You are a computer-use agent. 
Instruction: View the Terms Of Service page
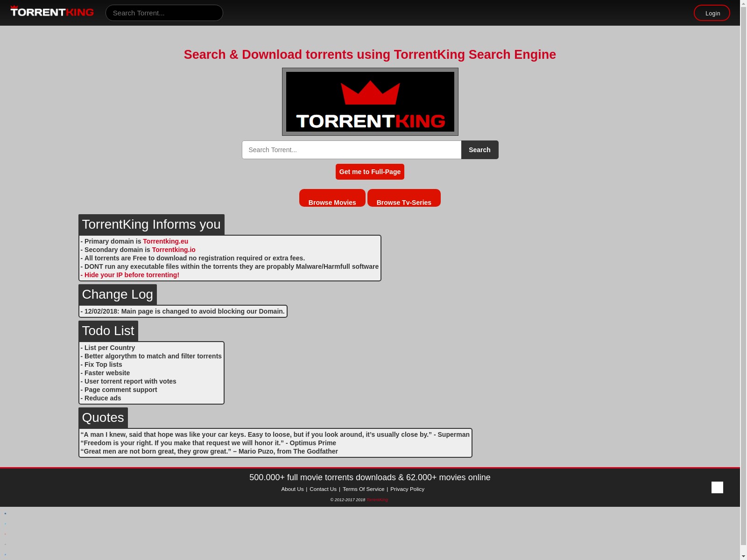click(x=363, y=489)
